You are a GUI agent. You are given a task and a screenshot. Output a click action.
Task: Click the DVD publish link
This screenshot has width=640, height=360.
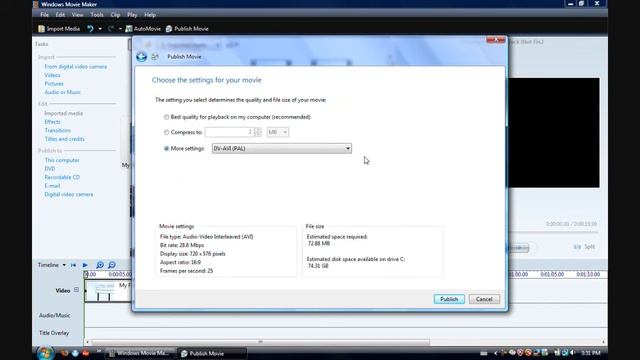click(x=49, y=169)
